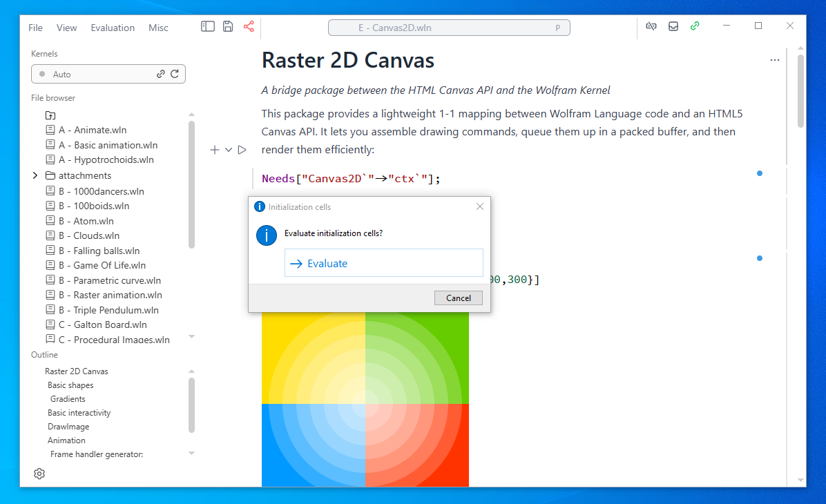The image size is (826, 504).
Task: Navigate up using the parent folder icon
Action: (x=50, y=115)
